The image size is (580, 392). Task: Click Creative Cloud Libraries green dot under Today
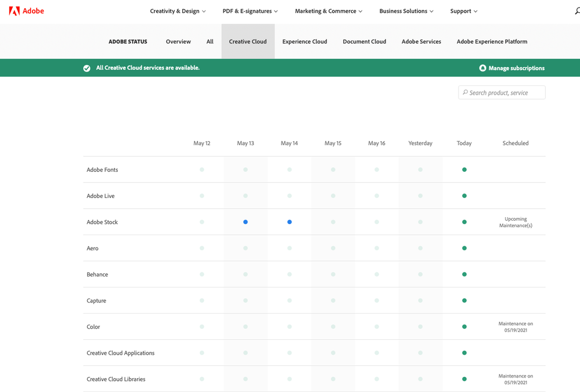[x=464, y=379]
